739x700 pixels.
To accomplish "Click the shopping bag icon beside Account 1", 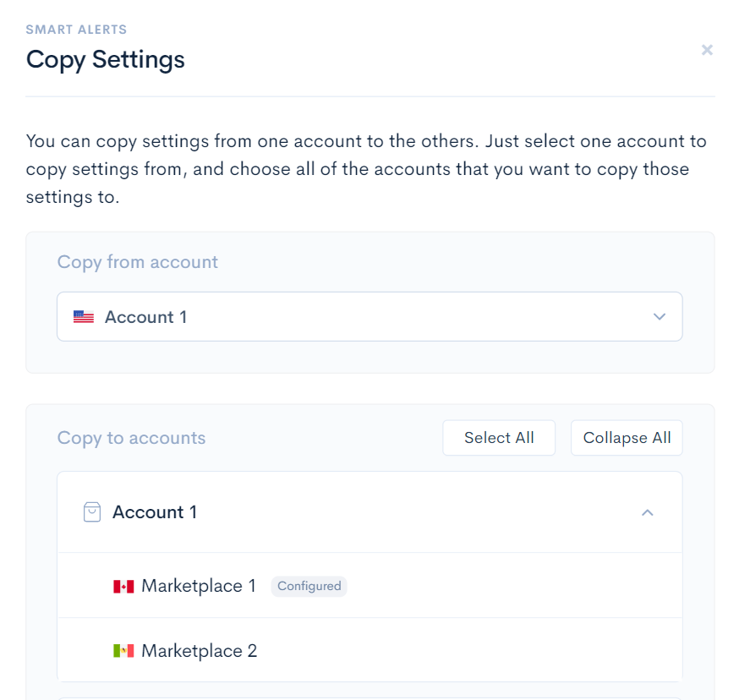I will (x=92, y=512).
